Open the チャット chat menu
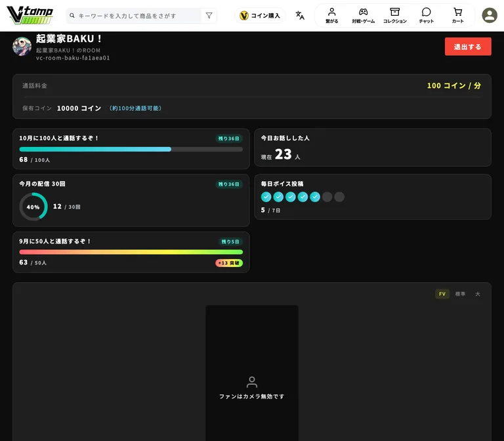The width and height of the screenshot is (504, 441). pyautogui.click(x=426, y=16)
